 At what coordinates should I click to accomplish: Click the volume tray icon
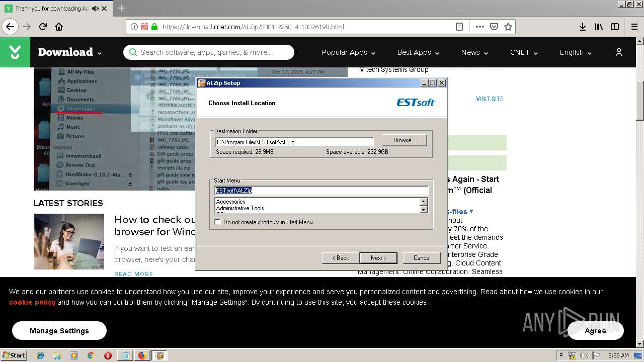click(584, 355)
